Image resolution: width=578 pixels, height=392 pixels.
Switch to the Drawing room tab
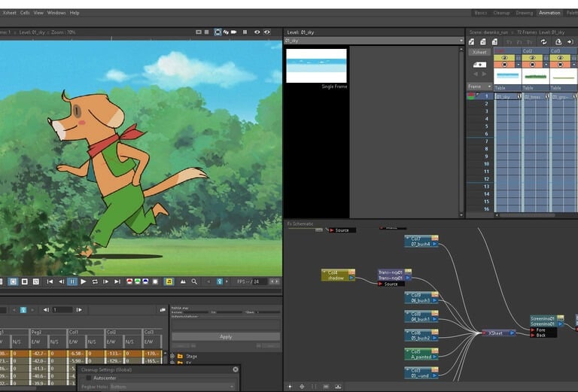tap(525, 13)
